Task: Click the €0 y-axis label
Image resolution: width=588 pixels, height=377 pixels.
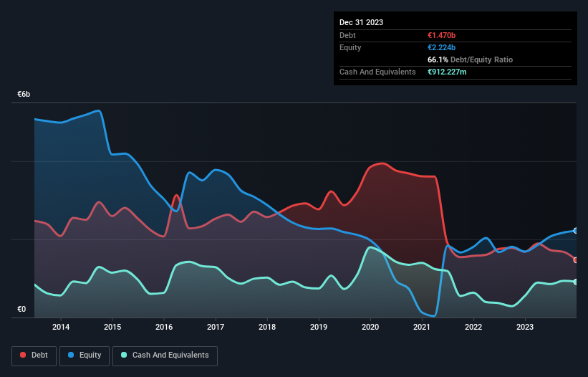Action: 21,309
